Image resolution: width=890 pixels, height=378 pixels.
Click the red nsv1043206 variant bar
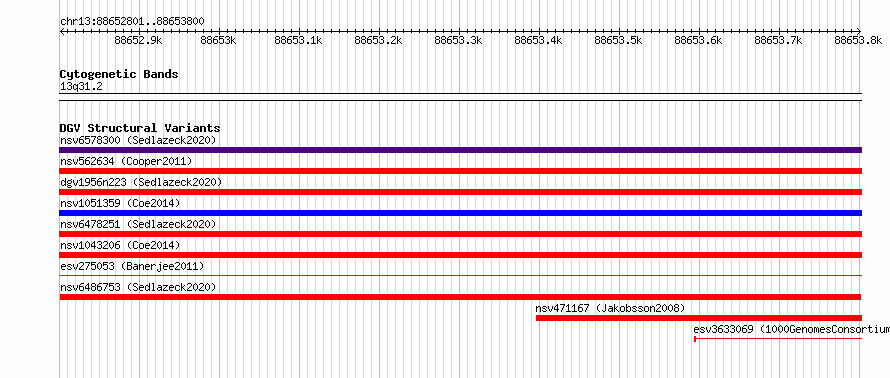point(460,255)
